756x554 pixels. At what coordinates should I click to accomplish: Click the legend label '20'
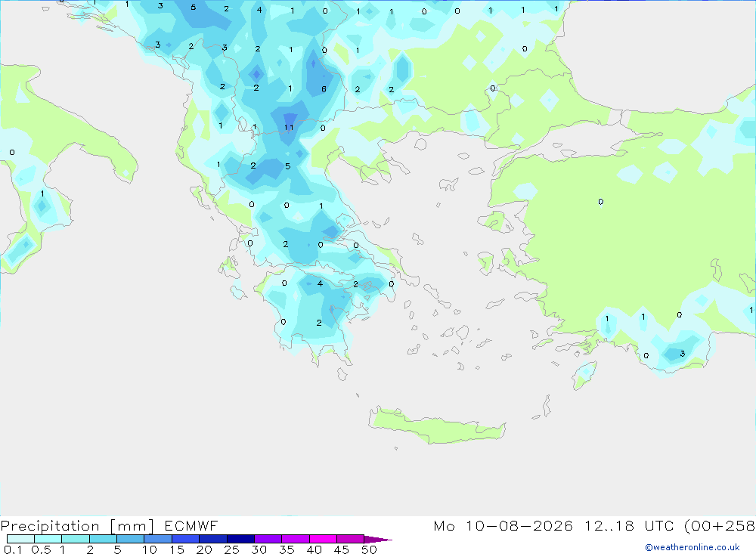(204, 549)
